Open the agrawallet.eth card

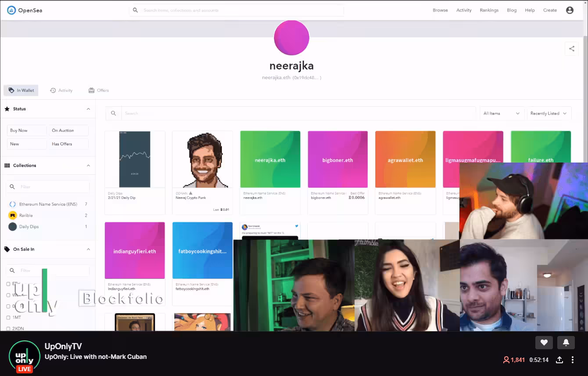point(405,173)
